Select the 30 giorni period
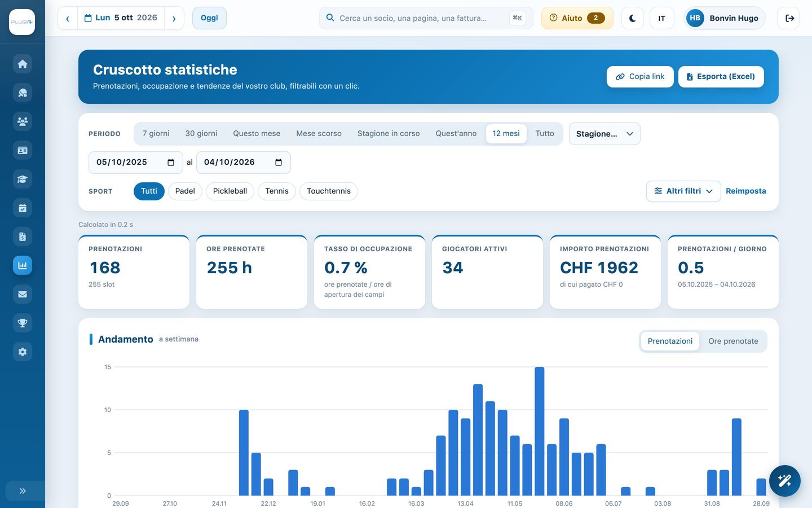 [x=201, y=134]
